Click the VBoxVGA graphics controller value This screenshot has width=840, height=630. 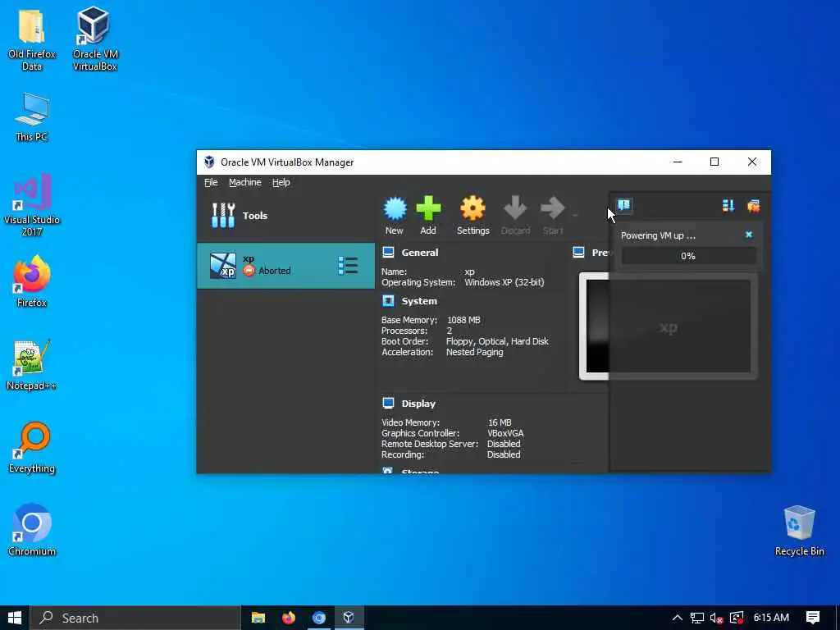coord(505,433)
